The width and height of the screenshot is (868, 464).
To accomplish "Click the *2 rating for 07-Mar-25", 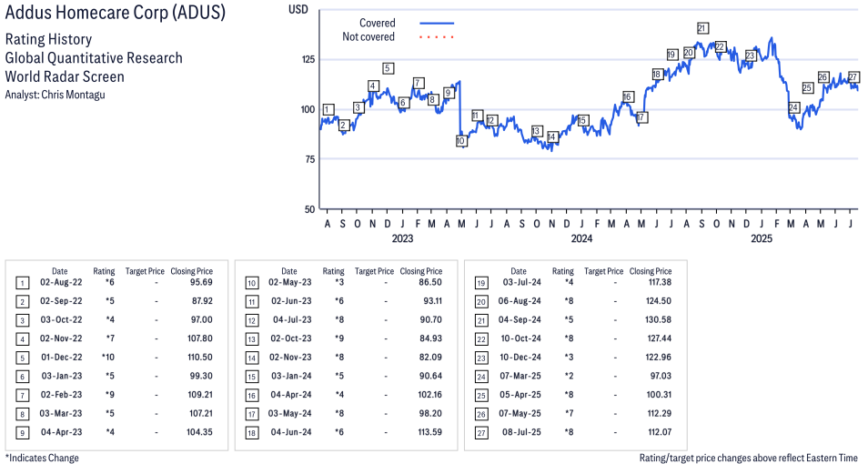I will click(569, 377).
